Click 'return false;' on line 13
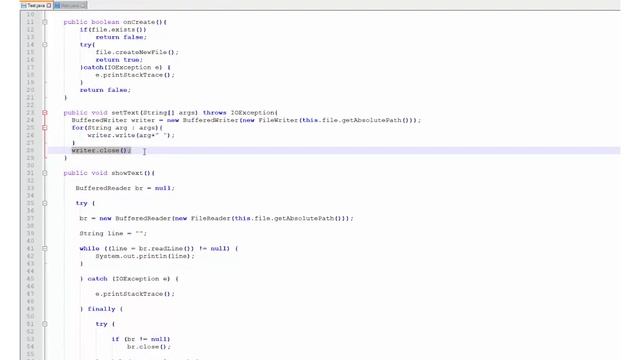640x360 pixels. (121, 37)
